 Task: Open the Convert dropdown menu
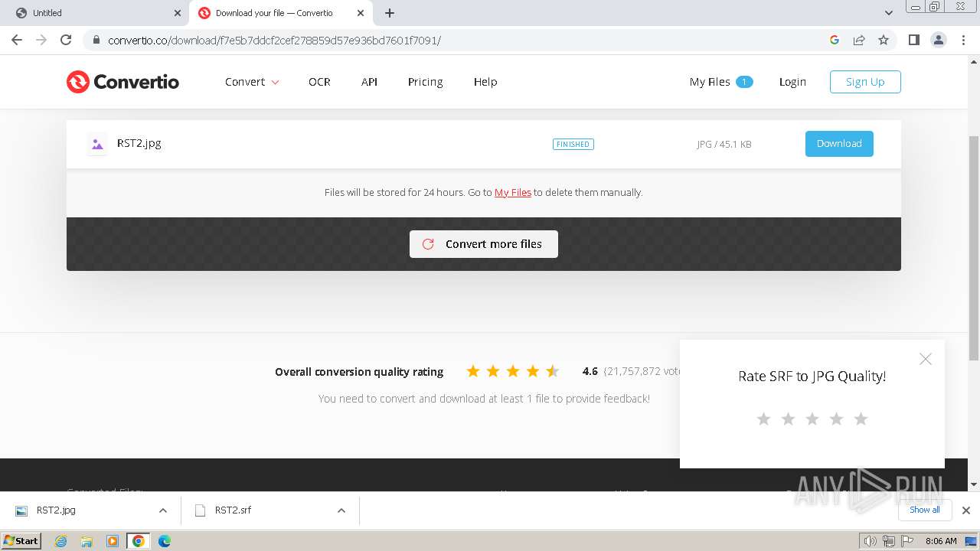pyautogui.click(x=252, y=82)
